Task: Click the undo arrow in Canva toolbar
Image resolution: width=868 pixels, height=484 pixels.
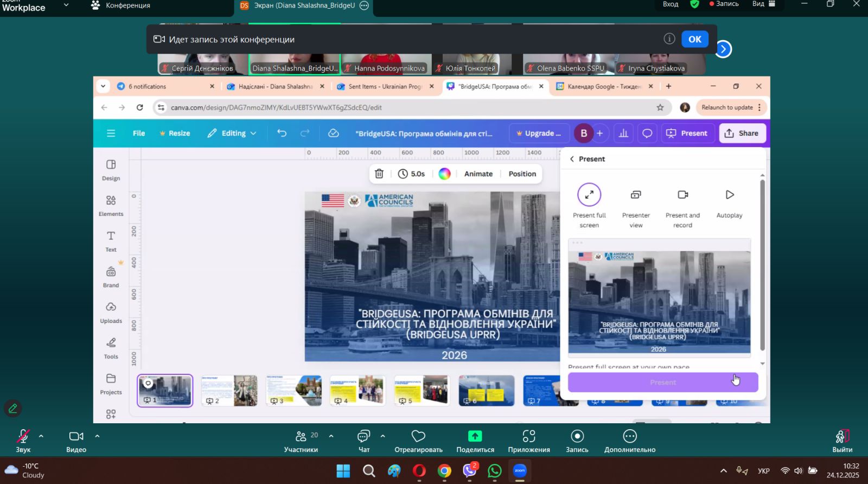Action: tap(282, 133)
